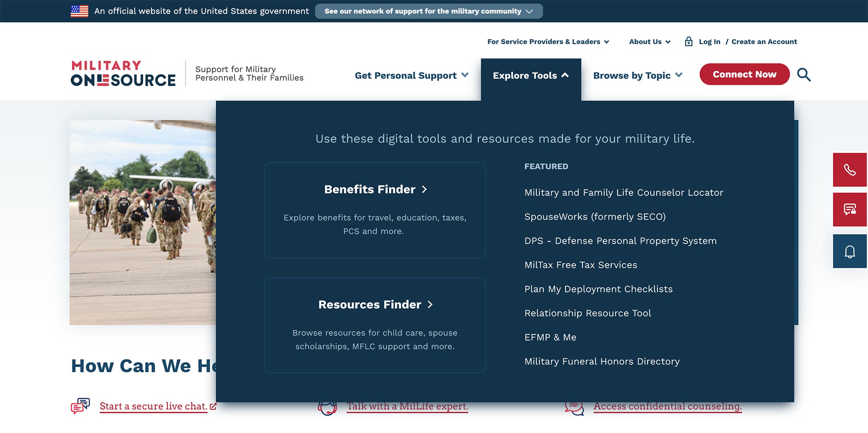This screenshot has height=433, width=868.
Task: Select SpouseWorks (formerly SECO)
Action: pyautogui.click(x=595, y=217)
